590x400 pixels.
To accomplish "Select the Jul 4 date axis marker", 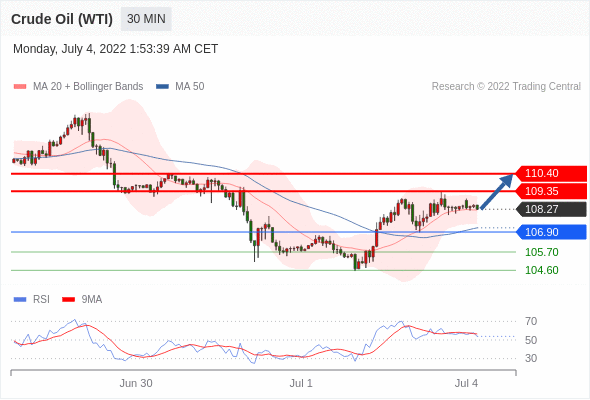I will [x=466, y=383].
